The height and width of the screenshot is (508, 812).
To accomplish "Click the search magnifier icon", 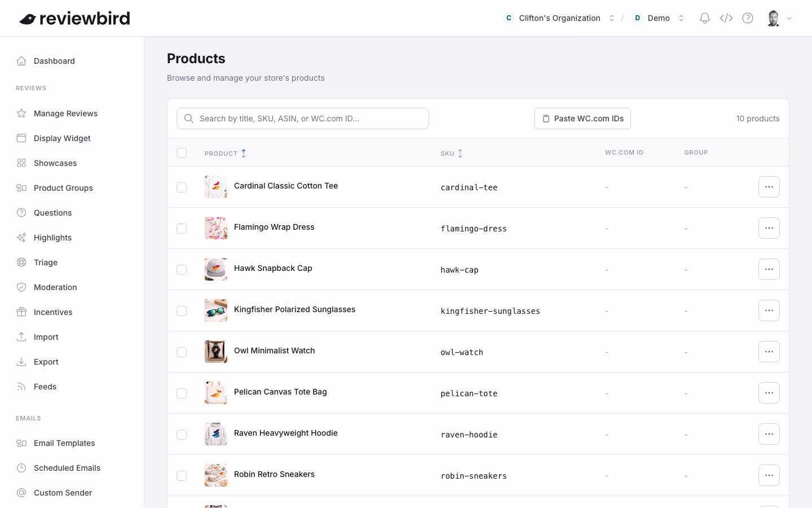I will (x=189, y=119).
